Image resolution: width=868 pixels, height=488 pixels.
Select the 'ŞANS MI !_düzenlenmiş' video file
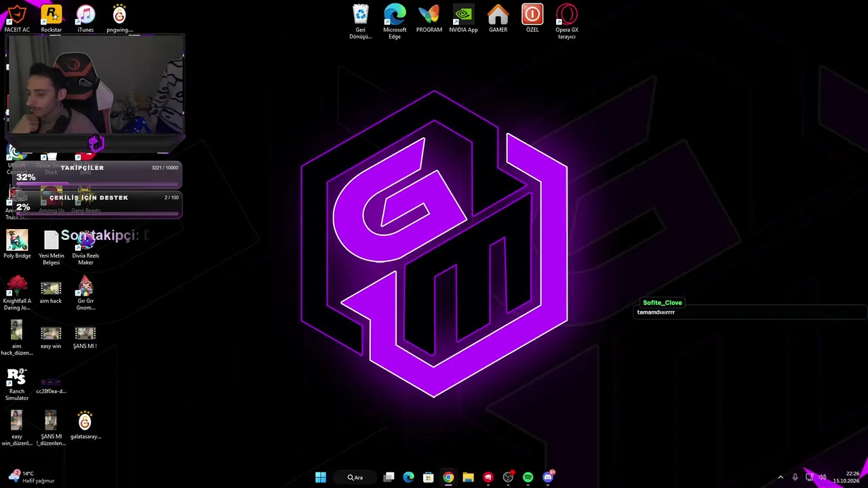(x=51, y=429)
